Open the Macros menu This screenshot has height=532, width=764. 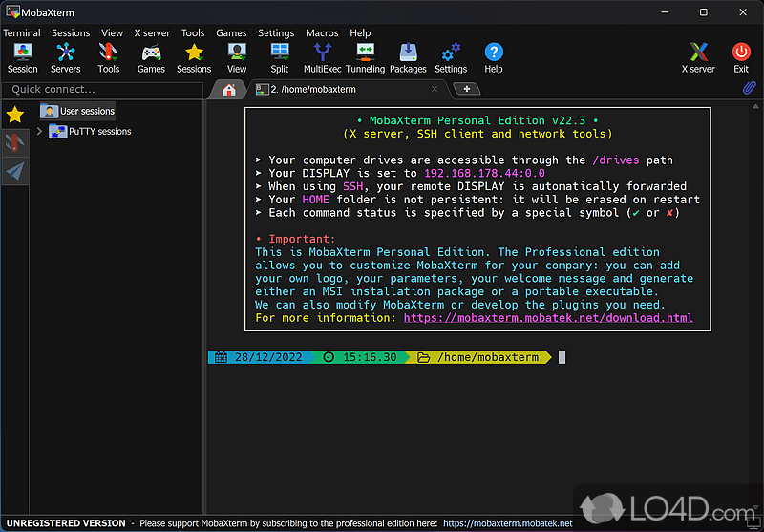[x=322, y=32]
